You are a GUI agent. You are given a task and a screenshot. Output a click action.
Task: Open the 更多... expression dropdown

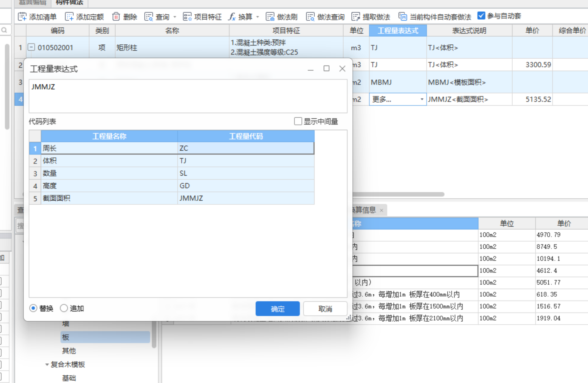[422, 100]
